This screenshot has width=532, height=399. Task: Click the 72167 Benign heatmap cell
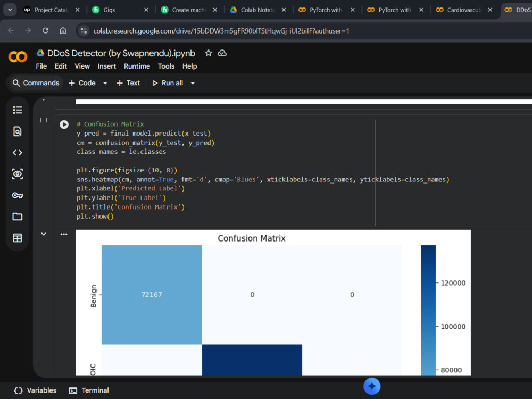pos(152,295)
